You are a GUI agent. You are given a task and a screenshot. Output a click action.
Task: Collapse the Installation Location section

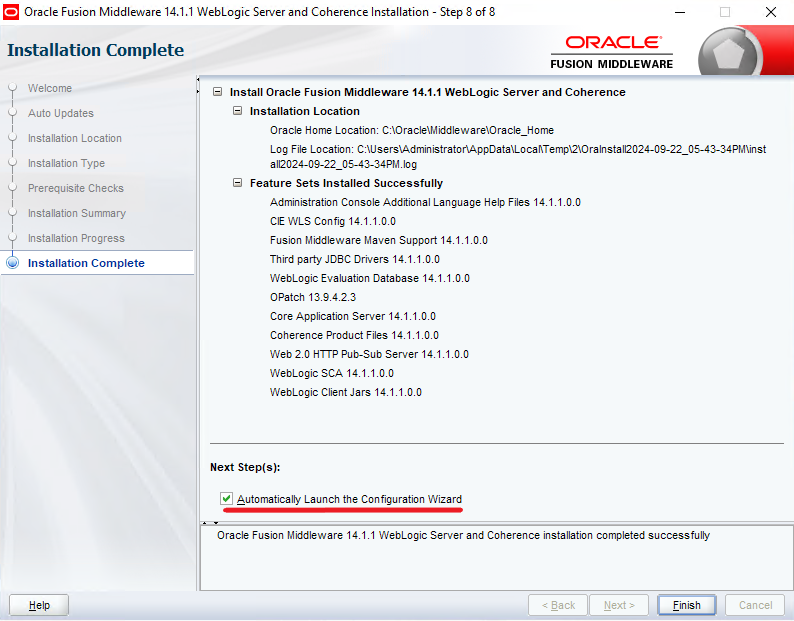pos(237,111)
